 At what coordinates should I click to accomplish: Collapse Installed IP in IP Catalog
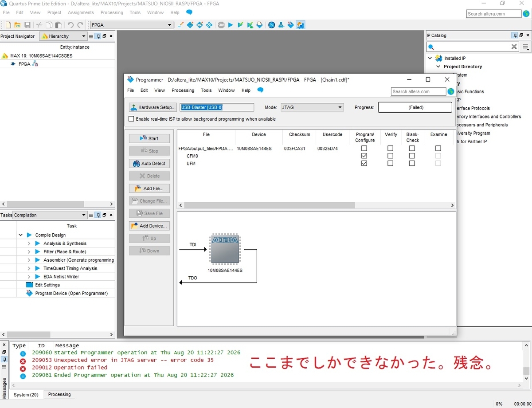click(x=430, y=58)
